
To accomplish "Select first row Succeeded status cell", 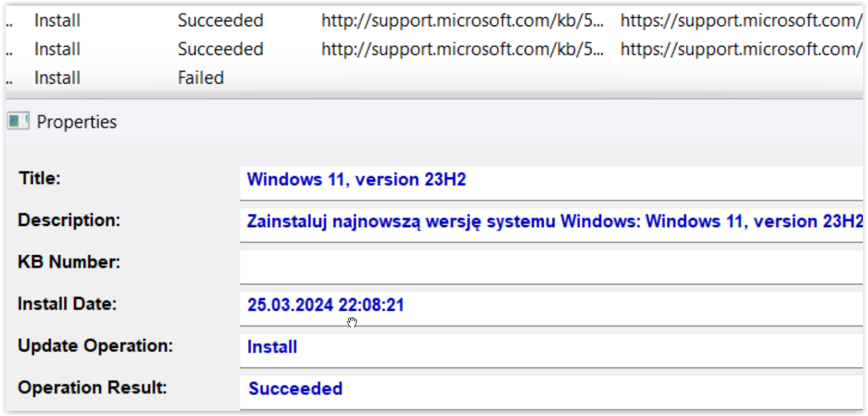I will [220, 20].
